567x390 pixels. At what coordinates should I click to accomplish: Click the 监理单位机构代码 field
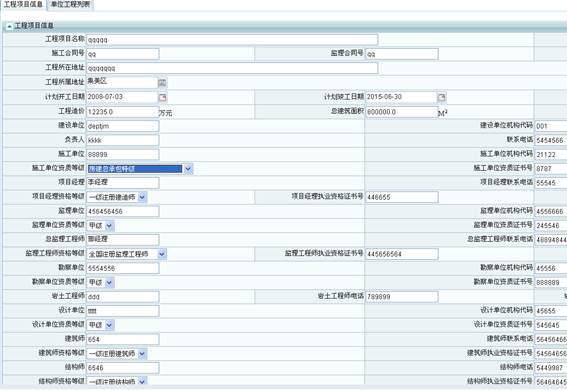pyautogui.click(x=551, y=211)
